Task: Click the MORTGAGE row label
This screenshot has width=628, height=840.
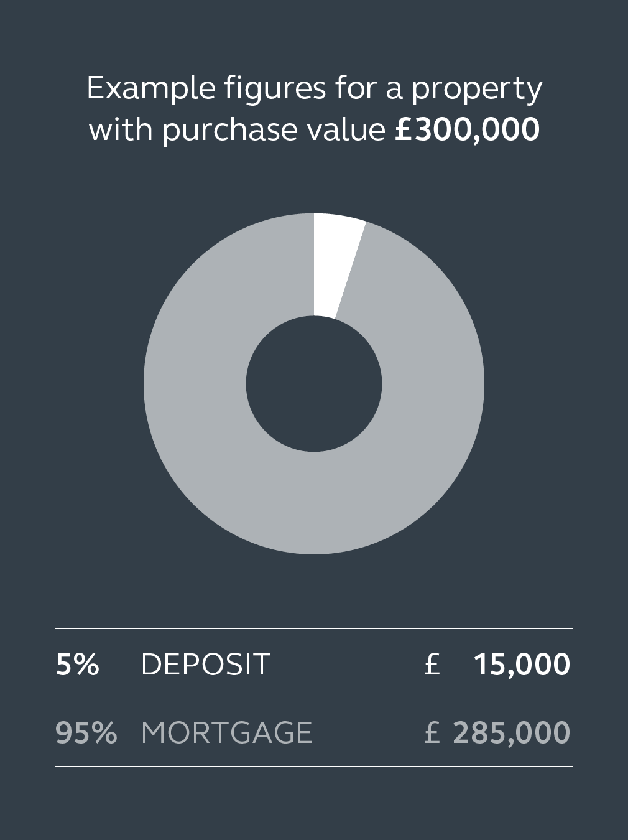Action: coord(227,732)
